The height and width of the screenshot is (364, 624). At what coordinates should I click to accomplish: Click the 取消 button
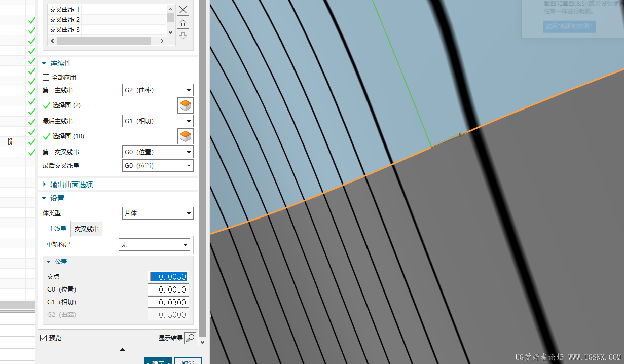[188, 361]
